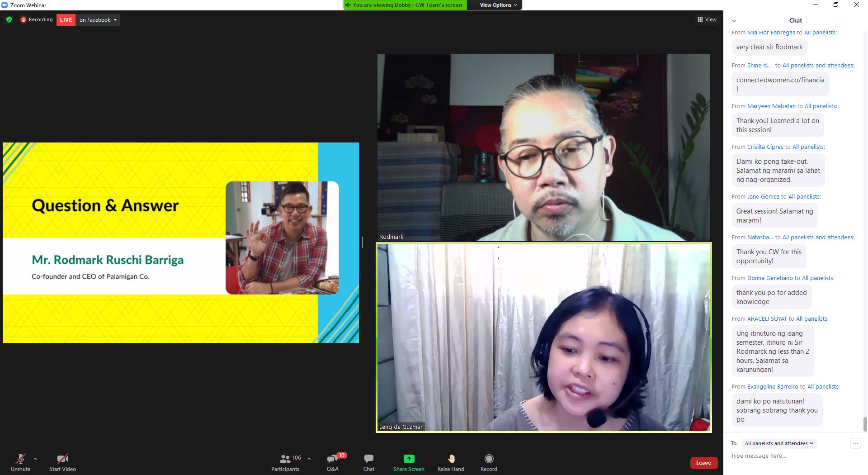Click message starting 'Dami ko pong take-out'
The width and height of the screenshot is (868, 475).
(778, 171)
